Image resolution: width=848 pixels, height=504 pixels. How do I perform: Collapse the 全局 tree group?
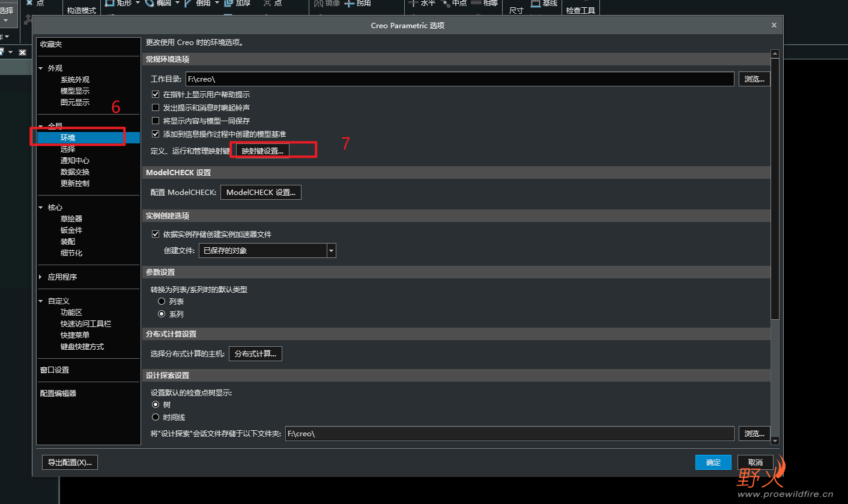(41, 126)
